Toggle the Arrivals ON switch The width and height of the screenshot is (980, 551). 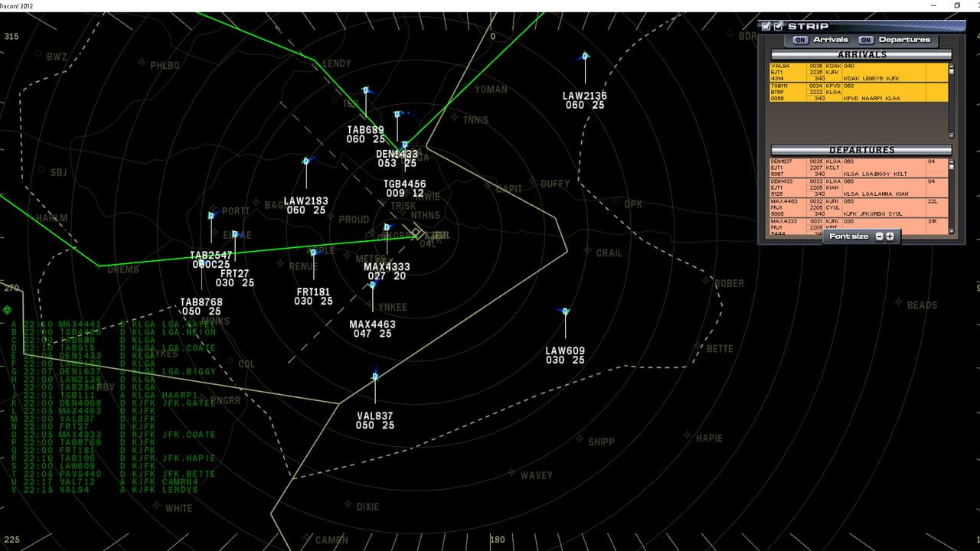click(800, 40)
